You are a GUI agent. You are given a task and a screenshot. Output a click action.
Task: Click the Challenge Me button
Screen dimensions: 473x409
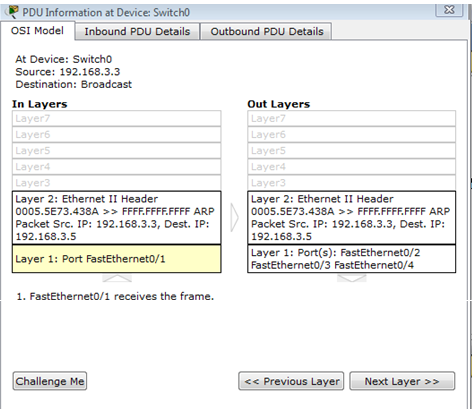pos(50,381)
